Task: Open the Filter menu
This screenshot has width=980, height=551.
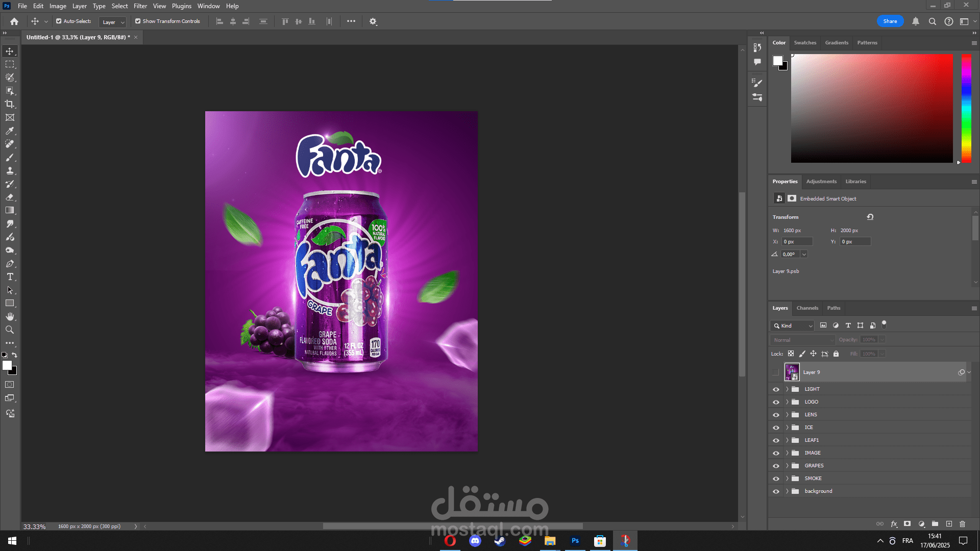Action: (140, 6)
